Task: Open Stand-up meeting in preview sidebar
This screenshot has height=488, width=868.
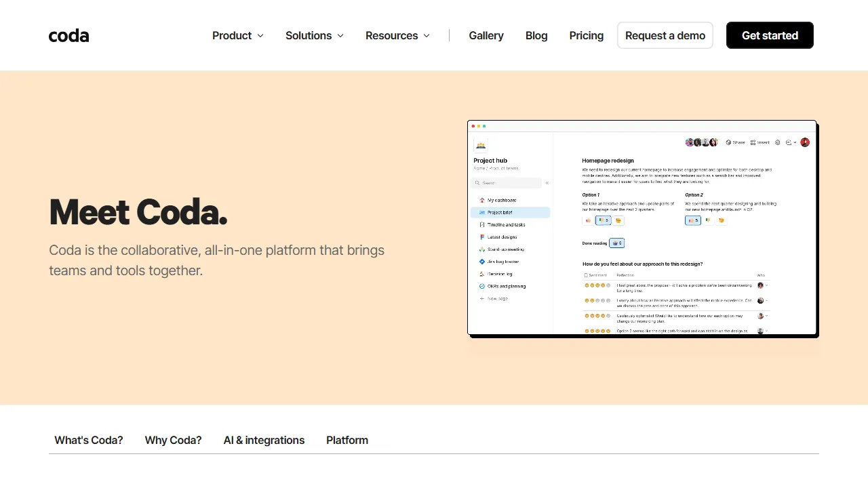Action: tap(501, 249)
